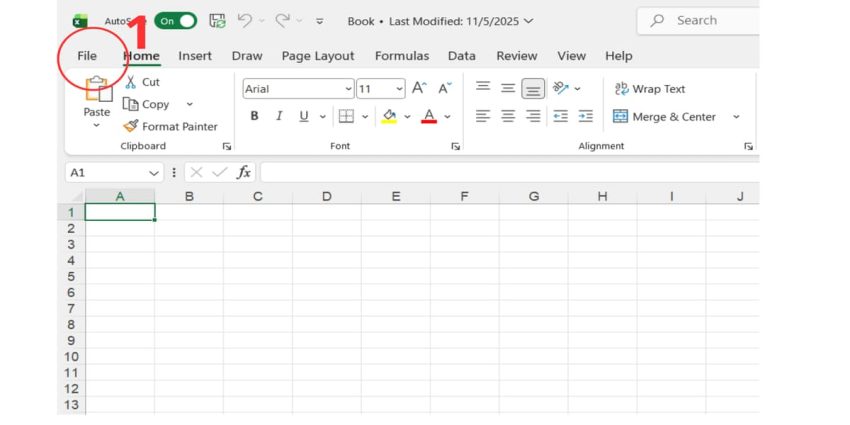
Task: Click the Center alignment icon
Action: click(508, 116)
